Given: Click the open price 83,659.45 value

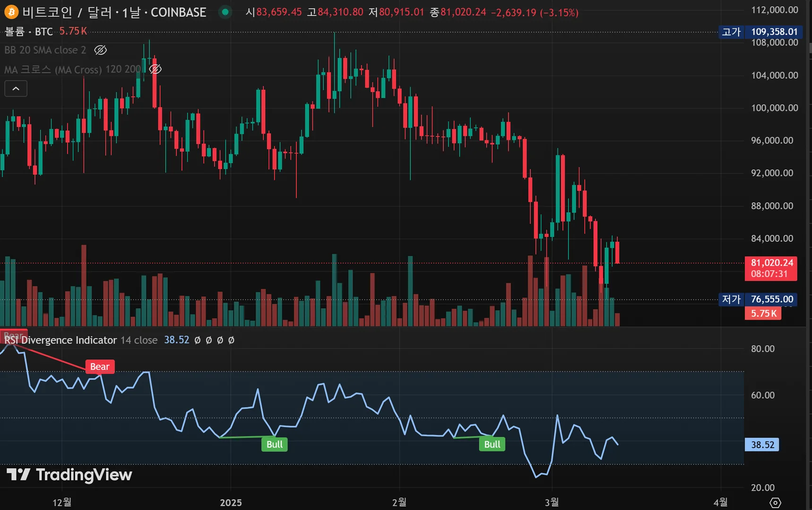Looking at the screenshot, I should pos(279,12).
